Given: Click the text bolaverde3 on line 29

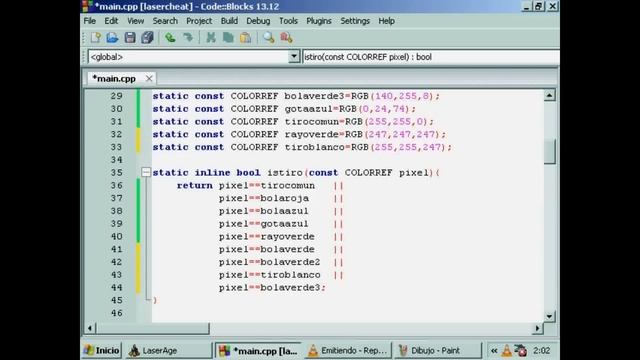Looking at the screenshot, I should tap(314, 96).
